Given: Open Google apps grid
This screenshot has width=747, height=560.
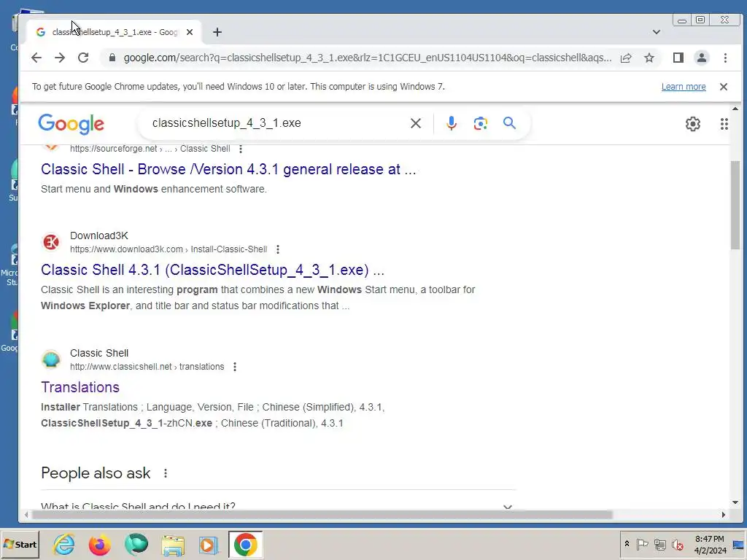Looking at the screenshot, I should pyautogui.click(x=724, y=124).
